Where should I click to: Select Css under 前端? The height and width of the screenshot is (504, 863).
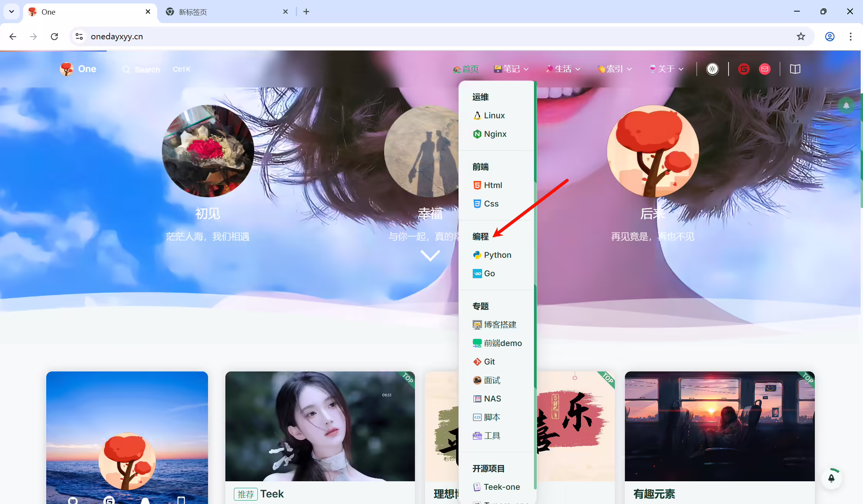[x=486, y=204]
